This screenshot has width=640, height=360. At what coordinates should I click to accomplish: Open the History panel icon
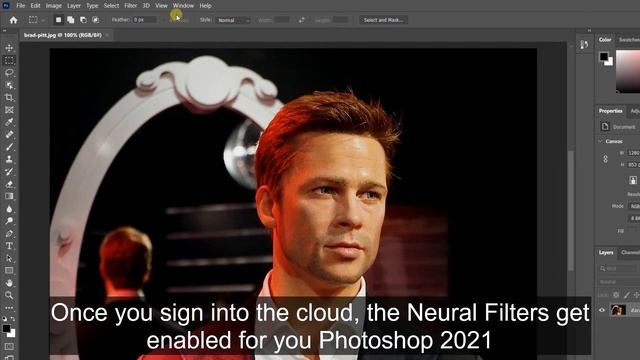point(584,45)
